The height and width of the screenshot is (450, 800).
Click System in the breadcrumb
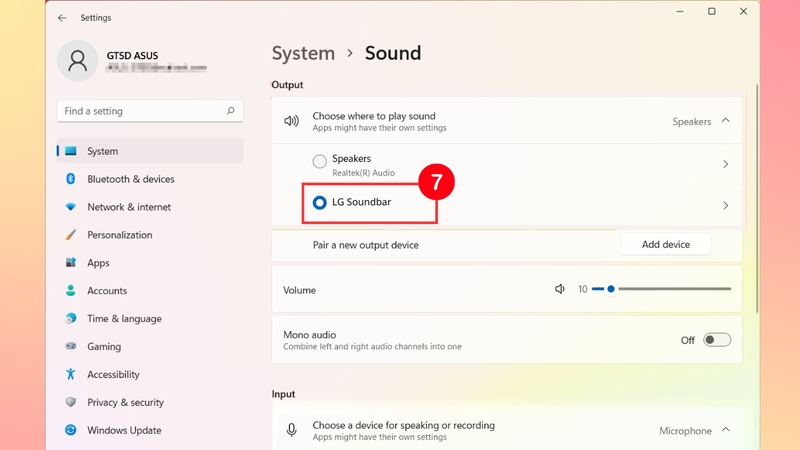point(303,53)
